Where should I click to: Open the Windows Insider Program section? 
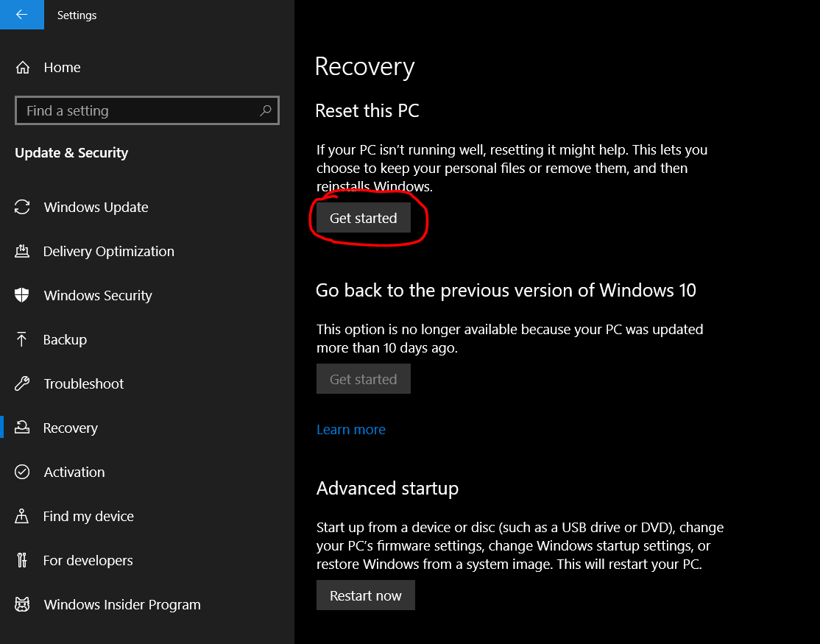point(121,605)
